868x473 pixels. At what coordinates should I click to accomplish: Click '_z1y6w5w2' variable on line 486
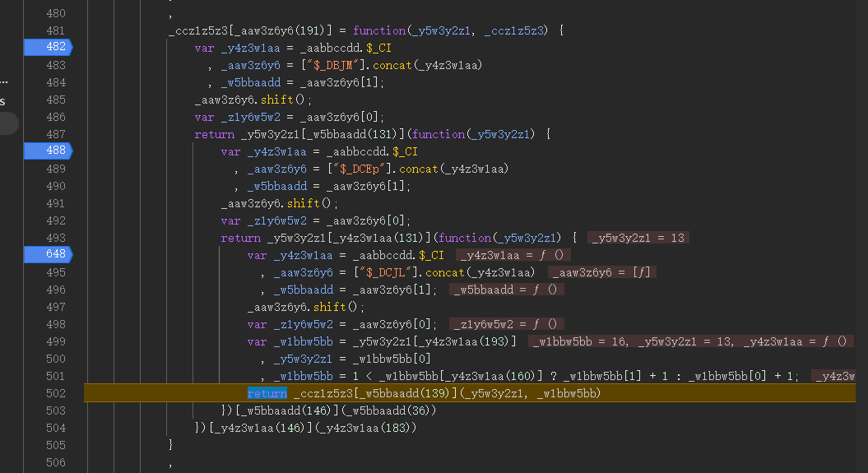coord(251,118)
